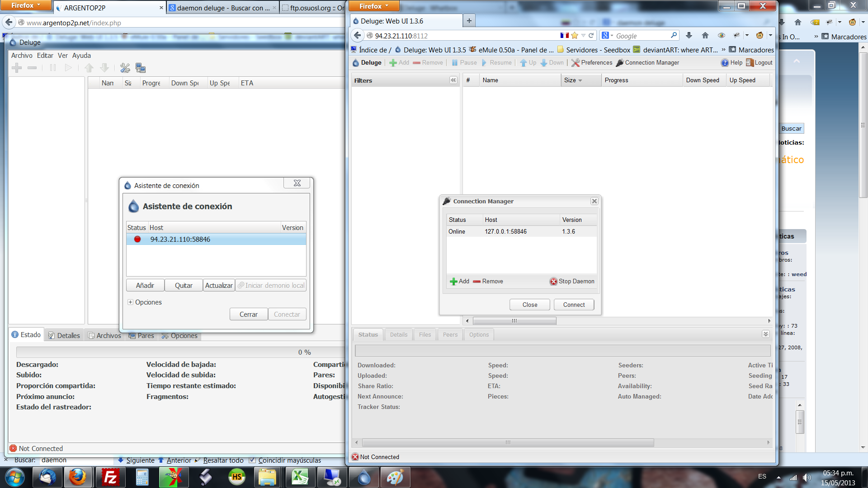Sort torrents by the Size column header

pos(581,80)
